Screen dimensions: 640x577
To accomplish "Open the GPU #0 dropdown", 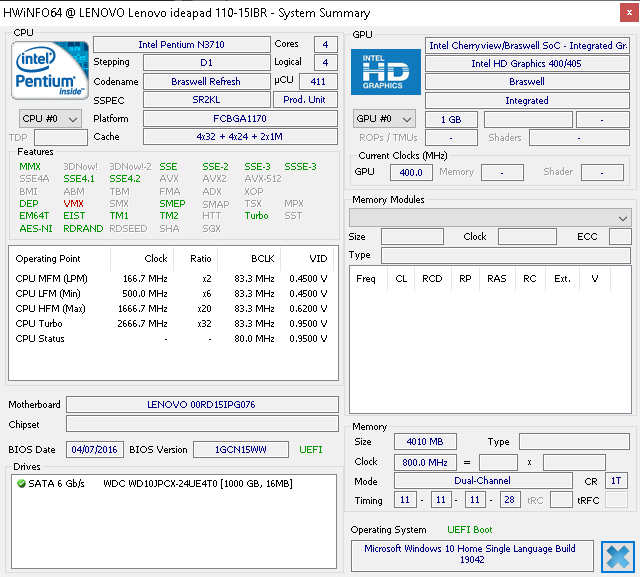I will (x=384, y=119).
